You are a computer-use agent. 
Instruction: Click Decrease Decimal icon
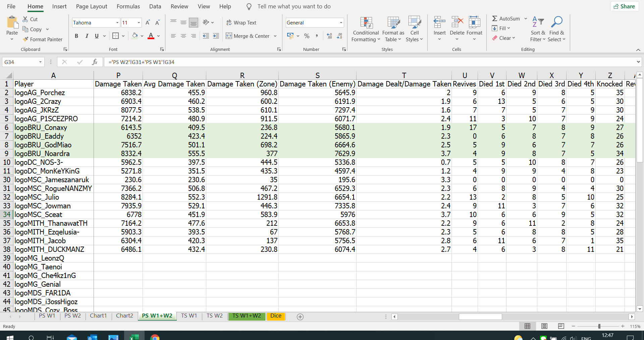click(x=339, y=36)
